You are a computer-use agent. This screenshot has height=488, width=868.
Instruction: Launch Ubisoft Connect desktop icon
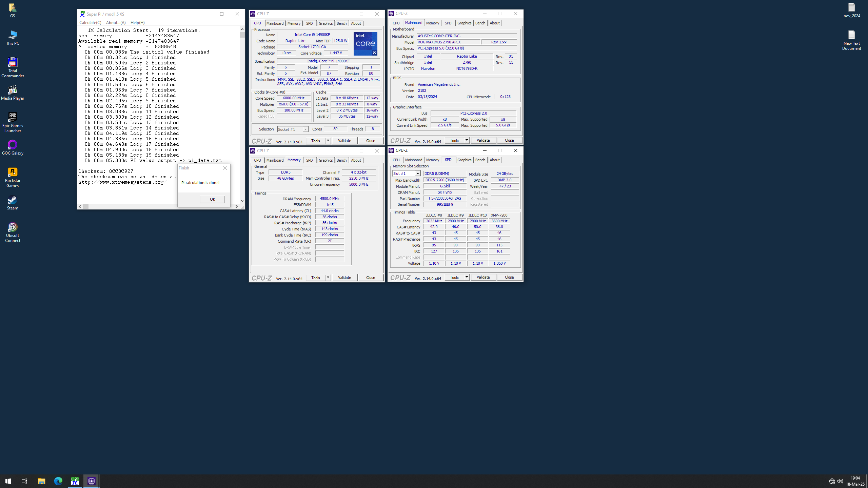pos(13,232)
